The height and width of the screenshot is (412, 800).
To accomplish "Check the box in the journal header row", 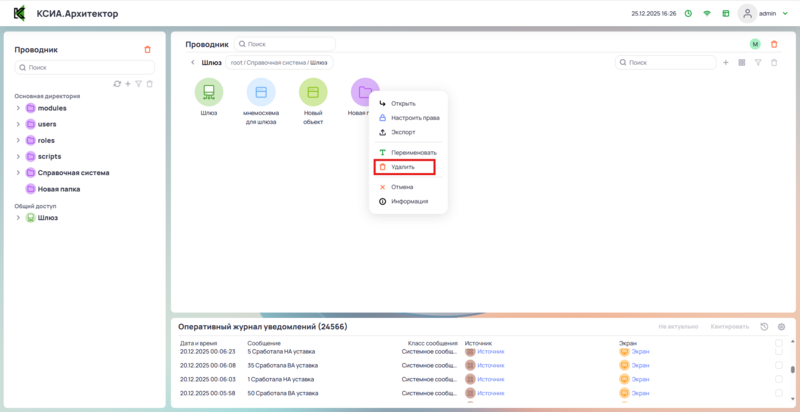I will (x=779, y=343).
